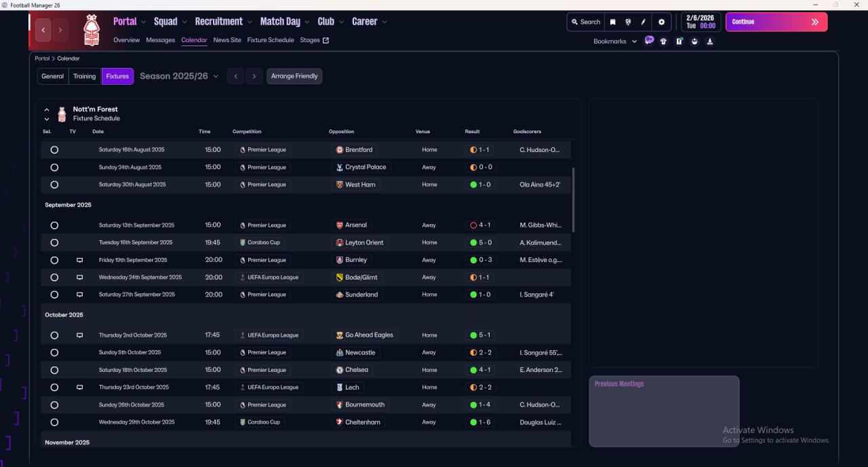The width and height of the screenshot is (868, 467).
Task: Click the shirt kit bookmark icon
Action: click(663, 41)
